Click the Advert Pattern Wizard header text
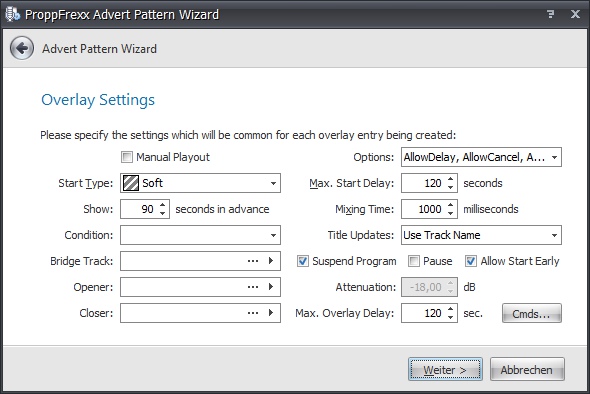 (x=99, y=49)
